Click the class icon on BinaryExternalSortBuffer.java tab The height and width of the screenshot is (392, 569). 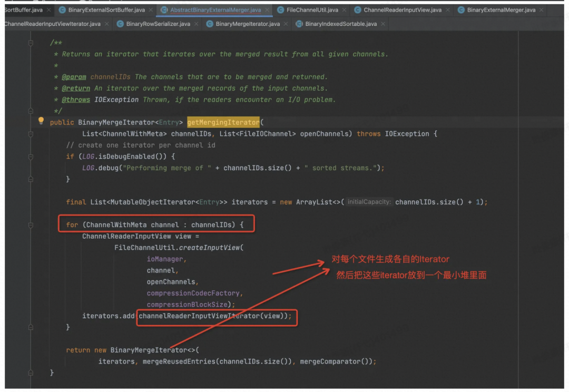pos(62,10)
